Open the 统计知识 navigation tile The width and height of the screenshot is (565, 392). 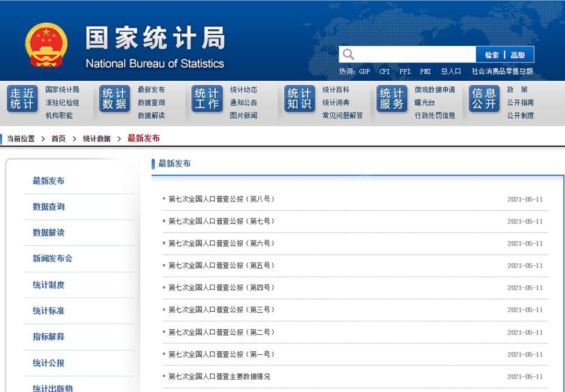299,99
